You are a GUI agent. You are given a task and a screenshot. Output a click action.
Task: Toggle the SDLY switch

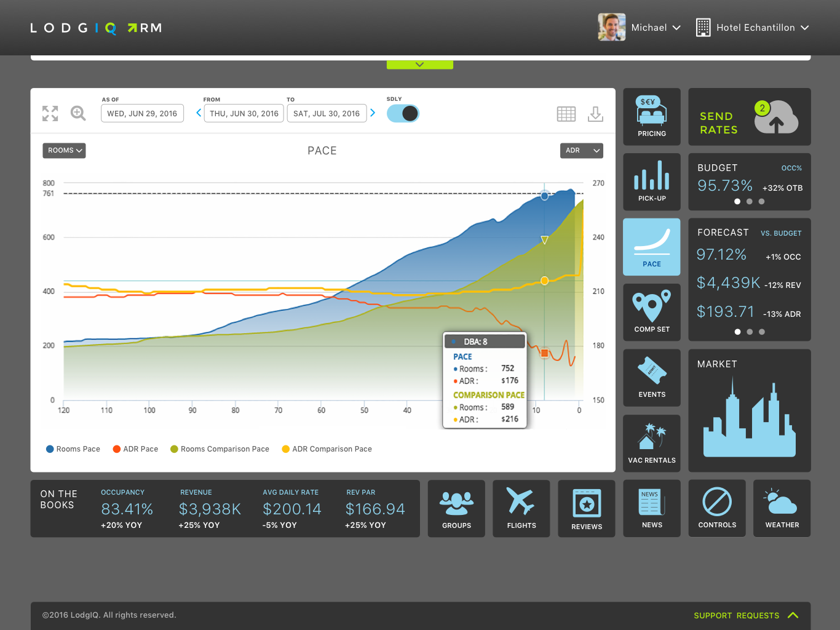[x=403, y=113]
